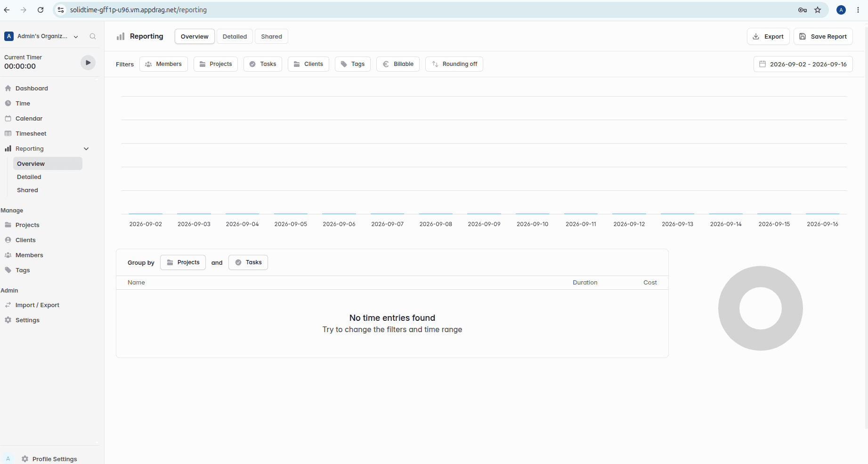Open Tags under Manage in sidebar
The image size is (868, 464).
[23, 270]
